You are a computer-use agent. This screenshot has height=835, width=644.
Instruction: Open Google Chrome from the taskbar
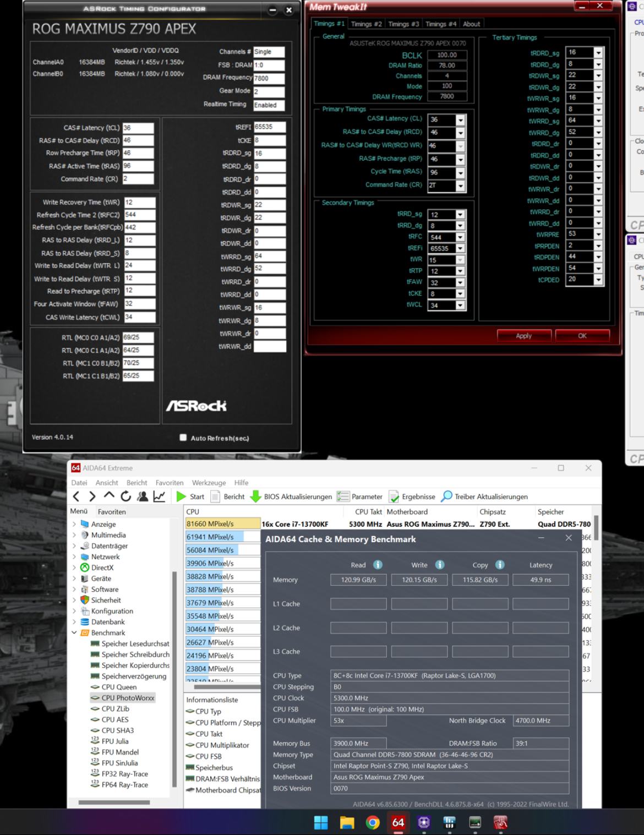tap(373, 822)
